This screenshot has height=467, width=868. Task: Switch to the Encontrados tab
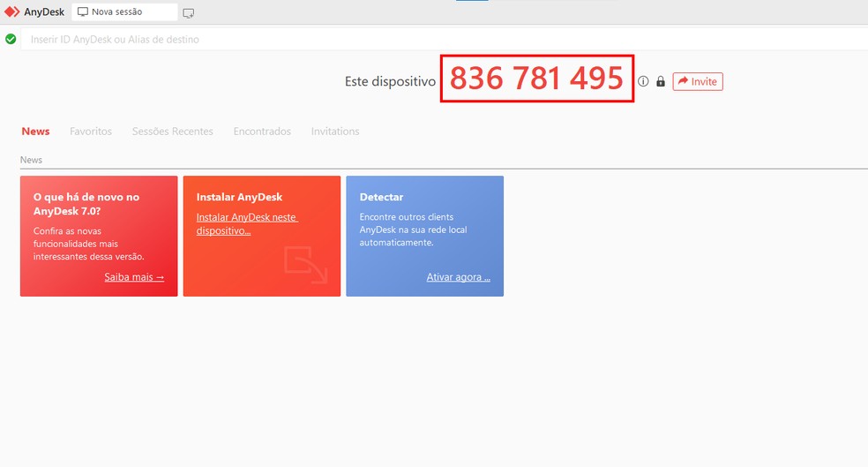click(x=262, y=132)
